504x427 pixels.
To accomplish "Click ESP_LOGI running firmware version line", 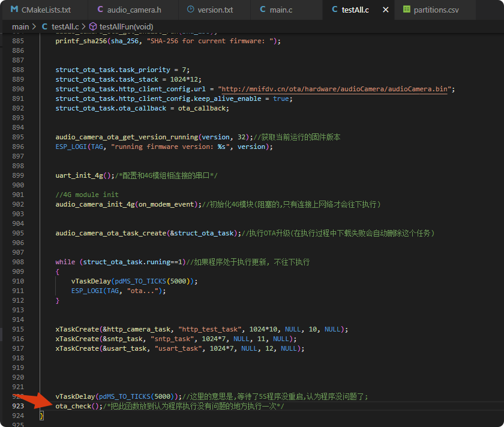I will [164, 147].
